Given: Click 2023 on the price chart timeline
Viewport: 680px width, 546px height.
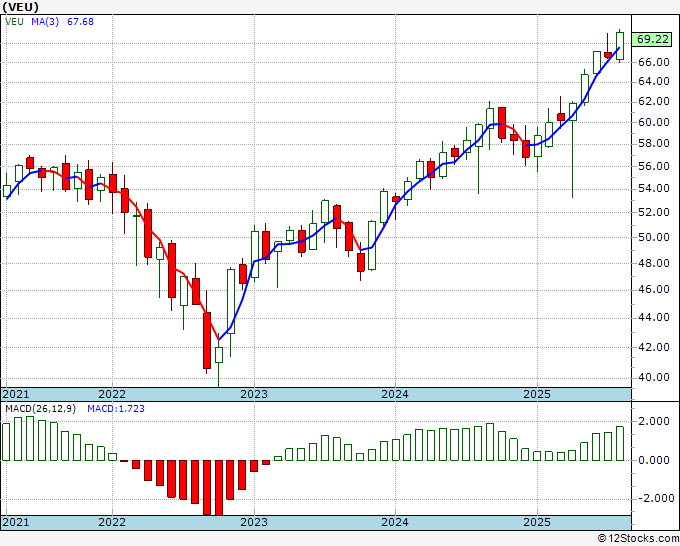Looking at the screenshot, I should pos(254,394).
